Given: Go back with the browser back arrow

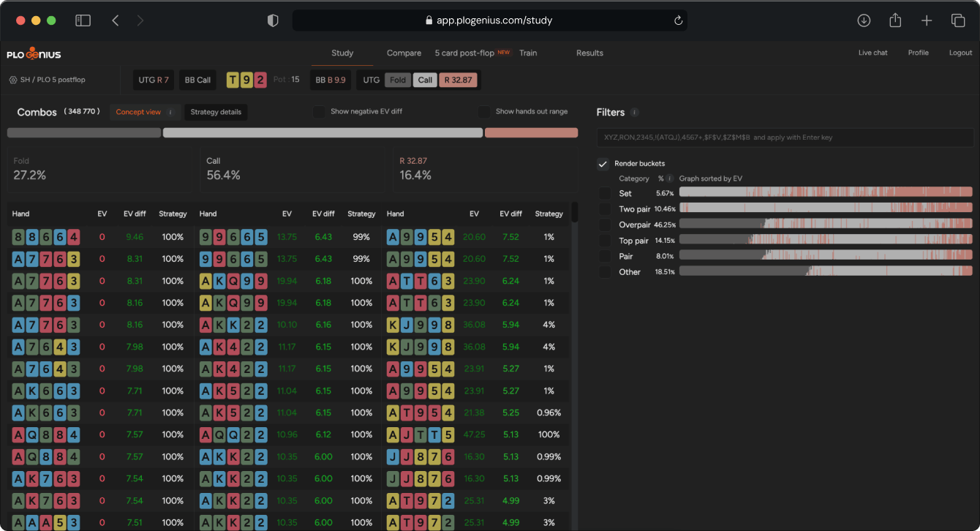Looking at the screenshot, I should click(x=116, y=20).
